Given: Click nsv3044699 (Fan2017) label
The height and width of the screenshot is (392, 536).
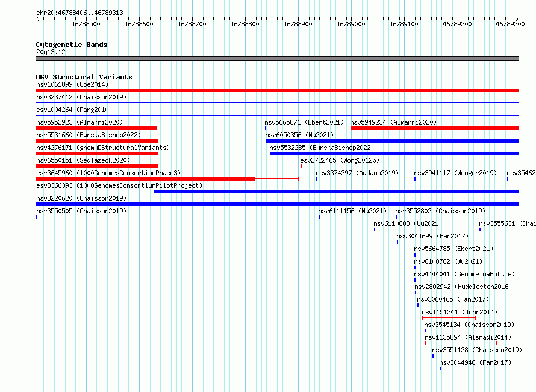Looking at the screenshot, I should (x=432, y=236).
